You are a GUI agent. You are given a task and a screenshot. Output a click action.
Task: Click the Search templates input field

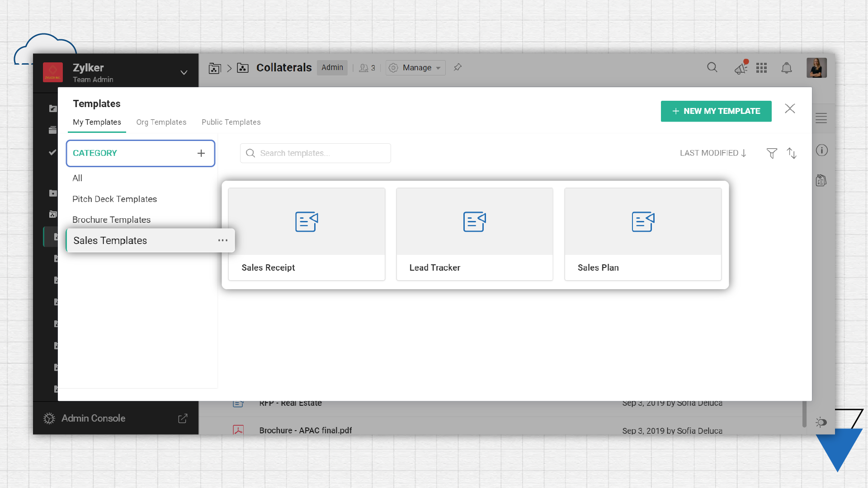point(316,153)
